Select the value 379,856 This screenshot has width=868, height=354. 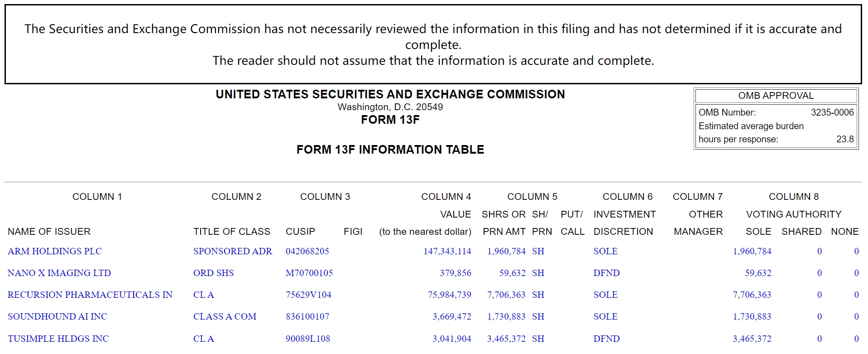[456, 273]
